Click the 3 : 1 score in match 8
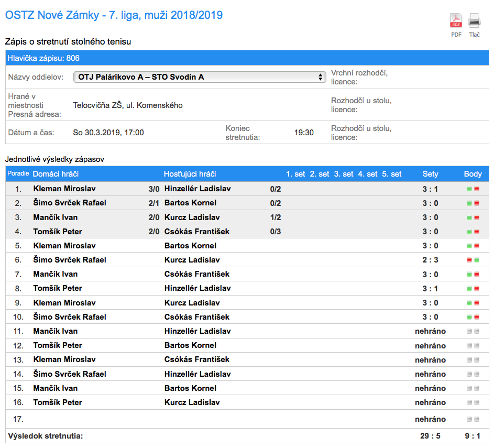Image resolution: width=494 pixels, height=448 pixels. (430, 289)
